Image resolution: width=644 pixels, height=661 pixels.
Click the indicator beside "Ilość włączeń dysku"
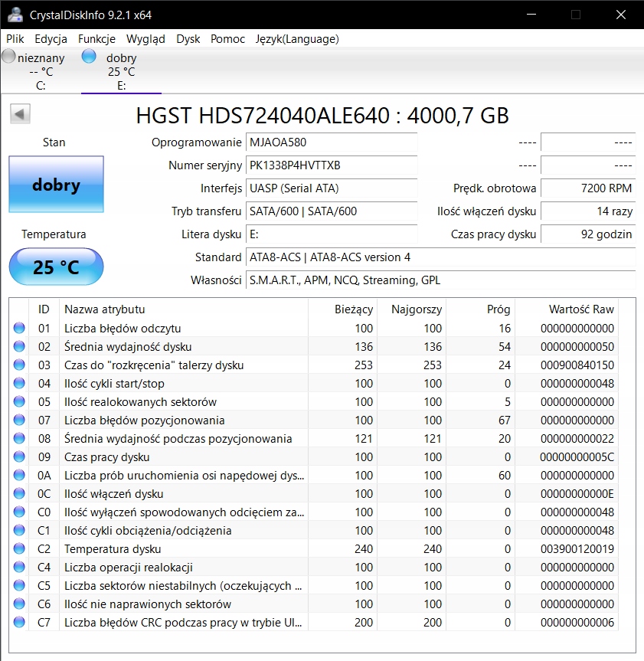coord(18,493)
